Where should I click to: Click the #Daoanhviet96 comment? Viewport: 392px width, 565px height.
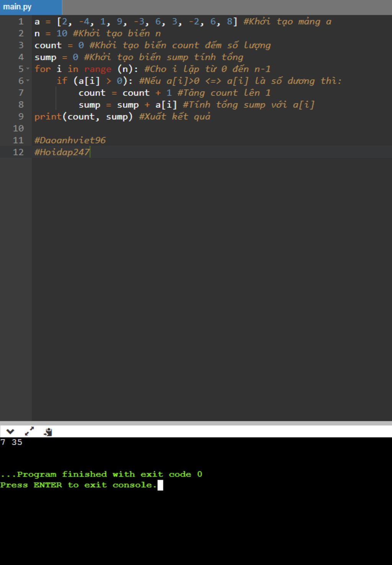(70, 141)
